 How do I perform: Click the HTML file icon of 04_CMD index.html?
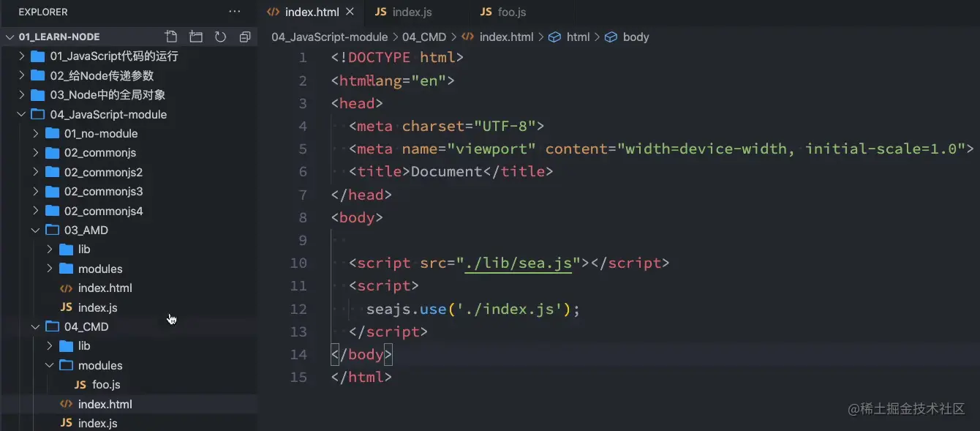(x=66, y=404)
